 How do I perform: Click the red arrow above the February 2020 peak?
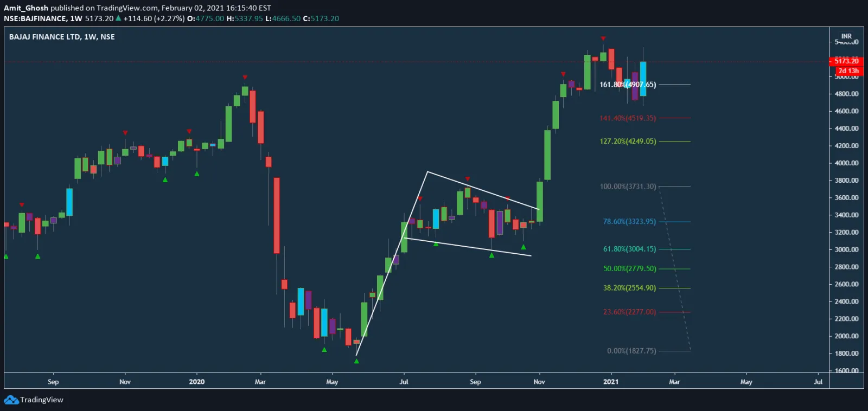click(x=245, y=78)
